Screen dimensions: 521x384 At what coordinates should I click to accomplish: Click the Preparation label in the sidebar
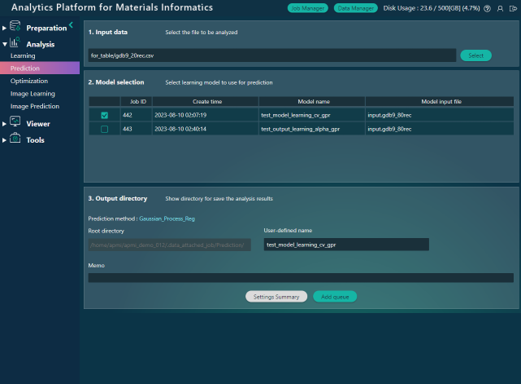46,28
